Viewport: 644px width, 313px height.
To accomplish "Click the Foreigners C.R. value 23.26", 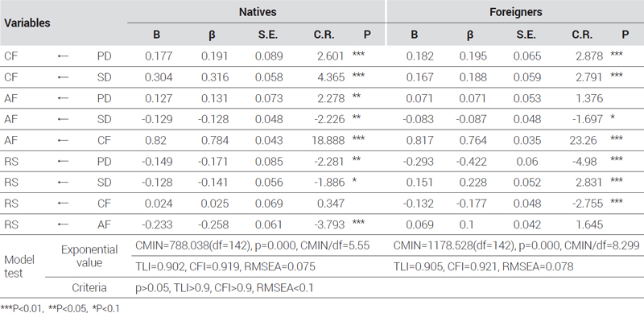I will click(x=587, y=141).
